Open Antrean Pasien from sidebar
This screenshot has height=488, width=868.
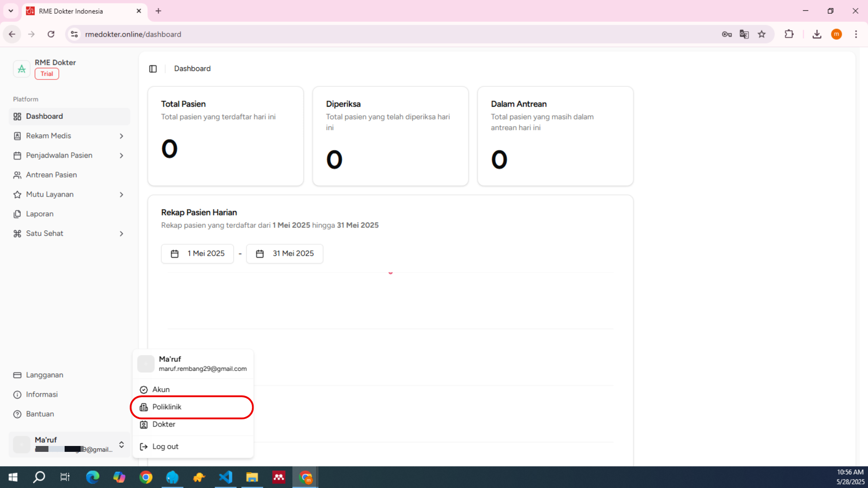pos(51,175)
